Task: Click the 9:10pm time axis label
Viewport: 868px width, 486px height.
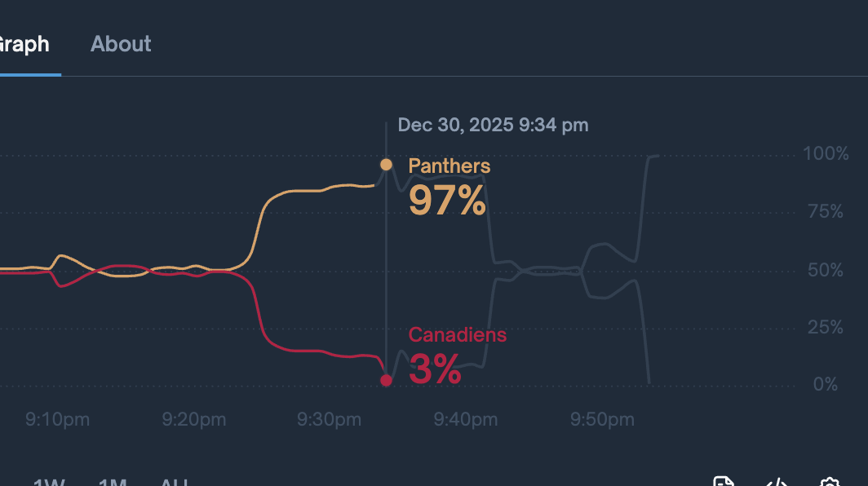Action: (x=58, y=420)
